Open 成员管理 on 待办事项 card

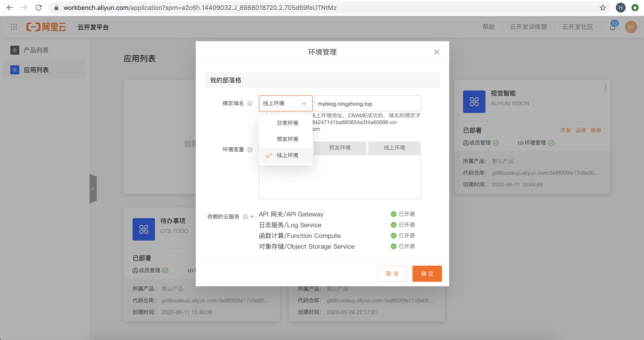point(150,271)
